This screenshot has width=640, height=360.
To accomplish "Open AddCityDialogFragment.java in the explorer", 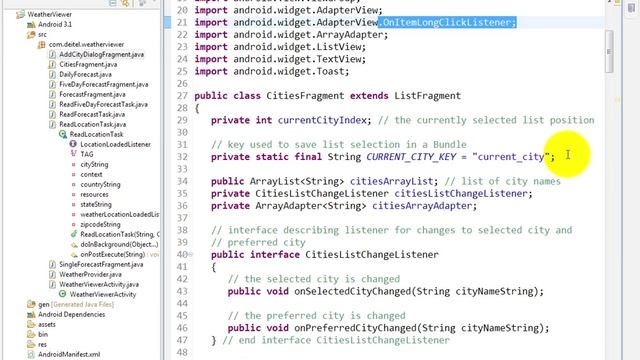I will pyautogui.click(x=101, y=54).
